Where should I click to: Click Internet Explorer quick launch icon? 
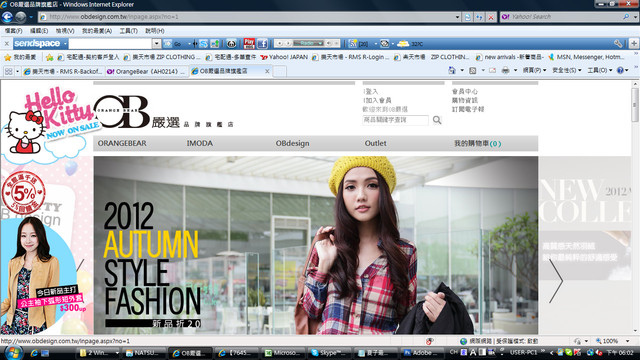[x=34, y=353]
